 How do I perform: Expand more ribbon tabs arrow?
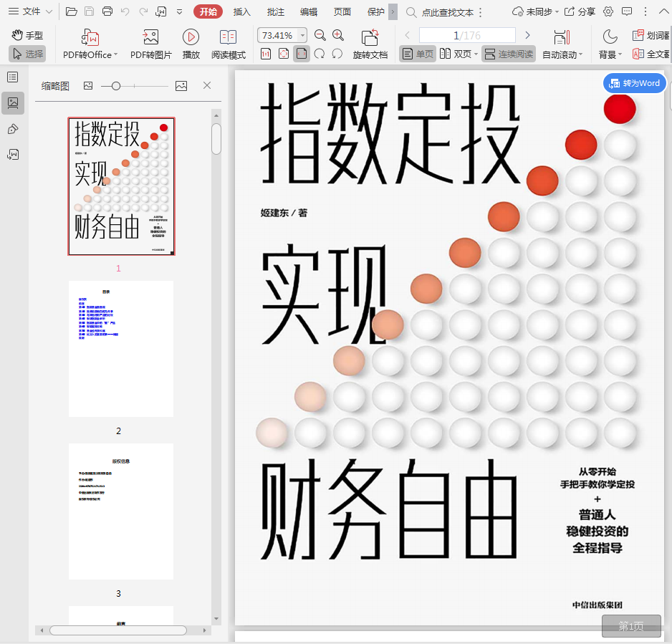point(393,11)
